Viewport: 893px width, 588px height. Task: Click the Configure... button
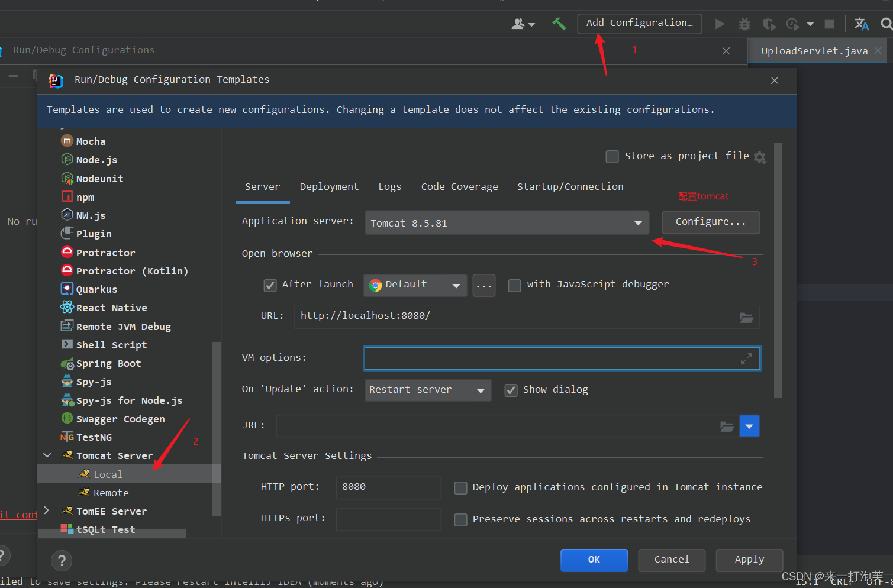tap(711, 222)
